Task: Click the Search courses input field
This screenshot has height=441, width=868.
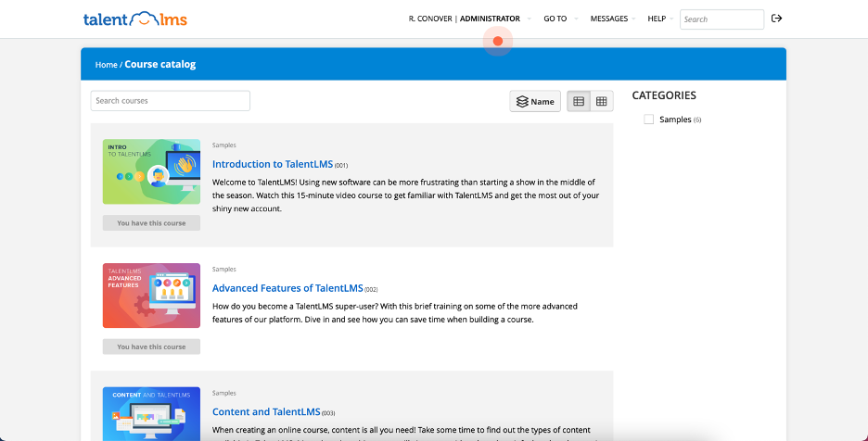Action: pos(170,101)
